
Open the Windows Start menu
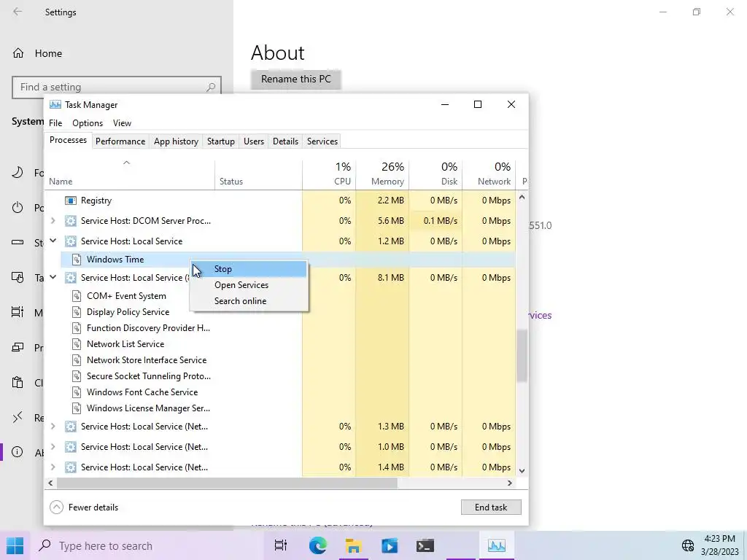point(15,545)
